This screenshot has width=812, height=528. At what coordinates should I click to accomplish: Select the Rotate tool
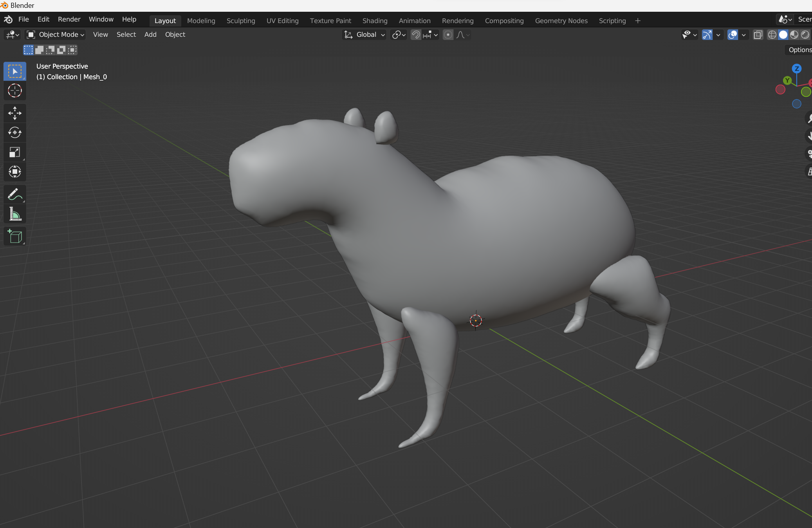[x=14, y=133]
